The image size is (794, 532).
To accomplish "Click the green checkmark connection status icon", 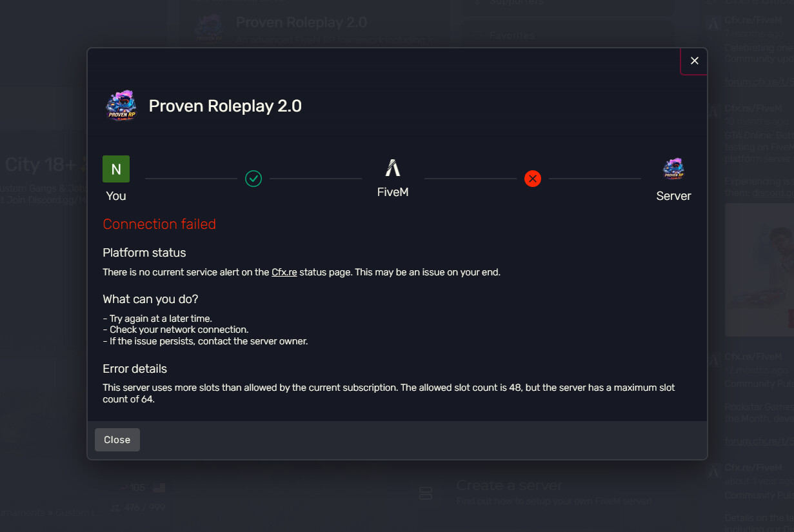I will 253,179.
